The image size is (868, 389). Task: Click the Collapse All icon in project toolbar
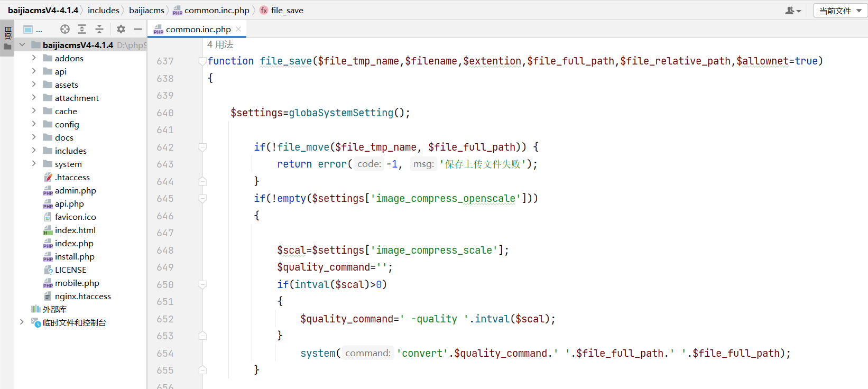click(x=99, y=29)
